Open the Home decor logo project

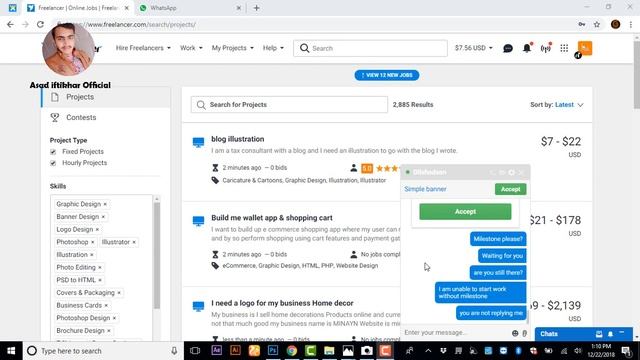point(282,303)
